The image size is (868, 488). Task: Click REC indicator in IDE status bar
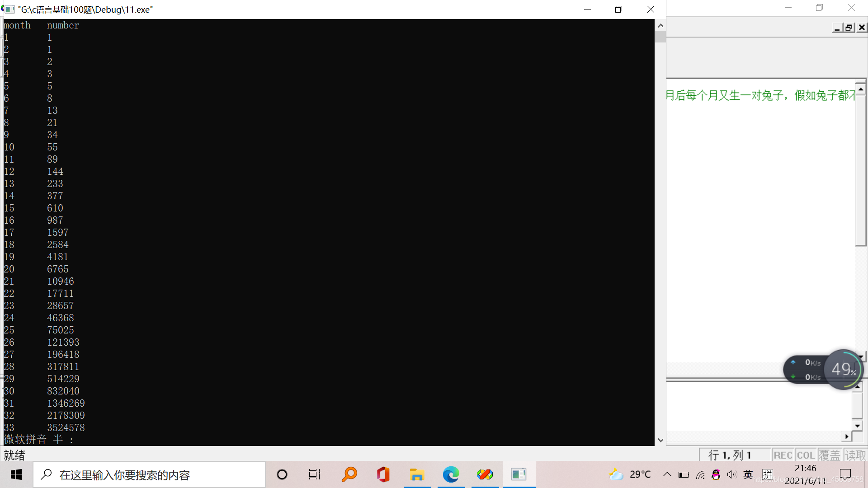[x=783, y=455]
